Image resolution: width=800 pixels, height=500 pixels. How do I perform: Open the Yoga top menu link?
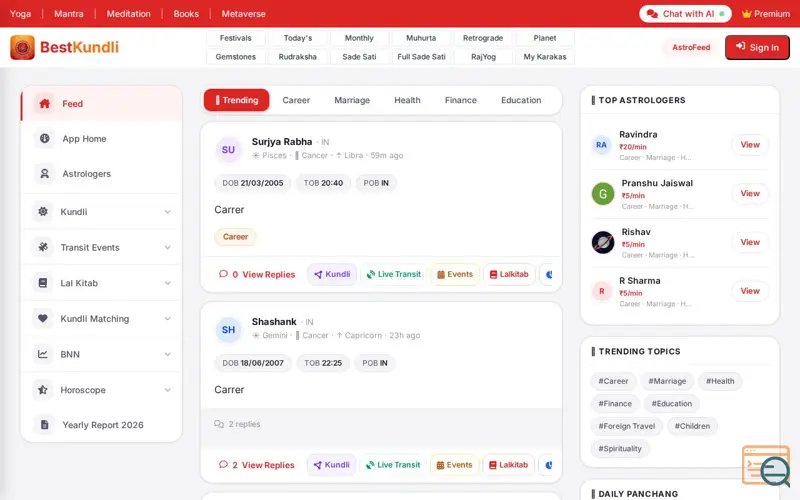[x=20, y=14]
